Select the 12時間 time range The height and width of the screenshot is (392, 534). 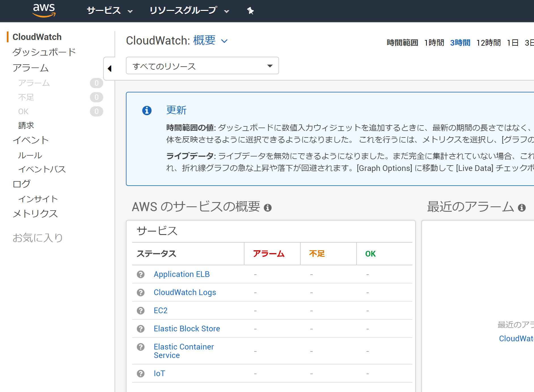(x=489, y=43)
